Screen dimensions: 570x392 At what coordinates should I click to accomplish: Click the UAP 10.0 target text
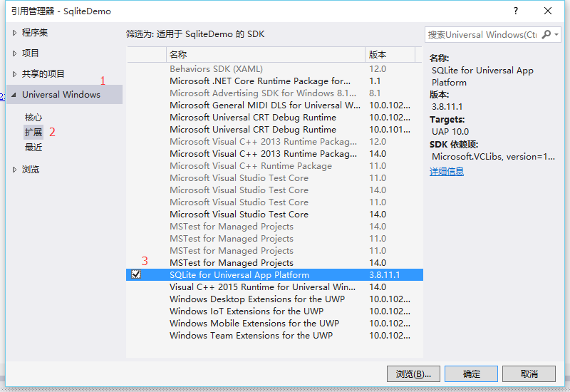[450, 132]
